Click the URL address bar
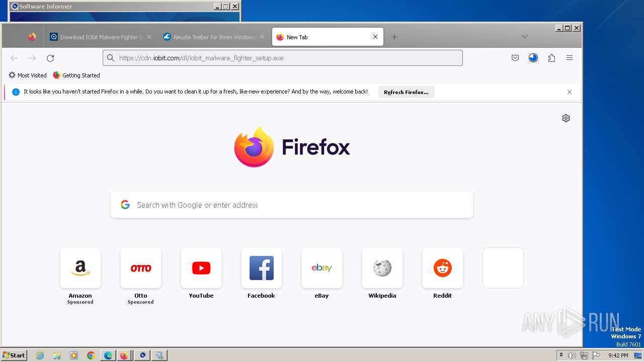This screenshot has height=362, width=644. (283, 58)
